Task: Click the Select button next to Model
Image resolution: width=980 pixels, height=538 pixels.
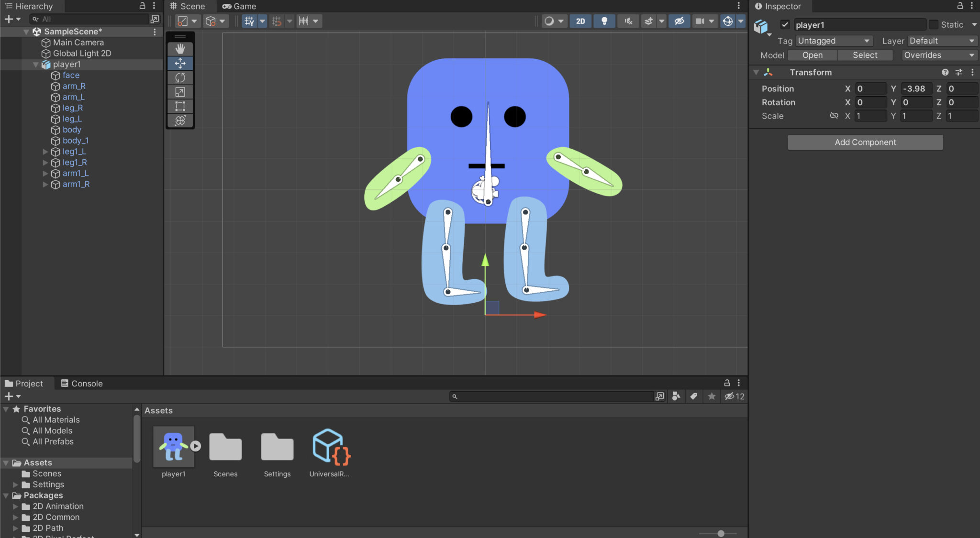Action: pos(864,55)
